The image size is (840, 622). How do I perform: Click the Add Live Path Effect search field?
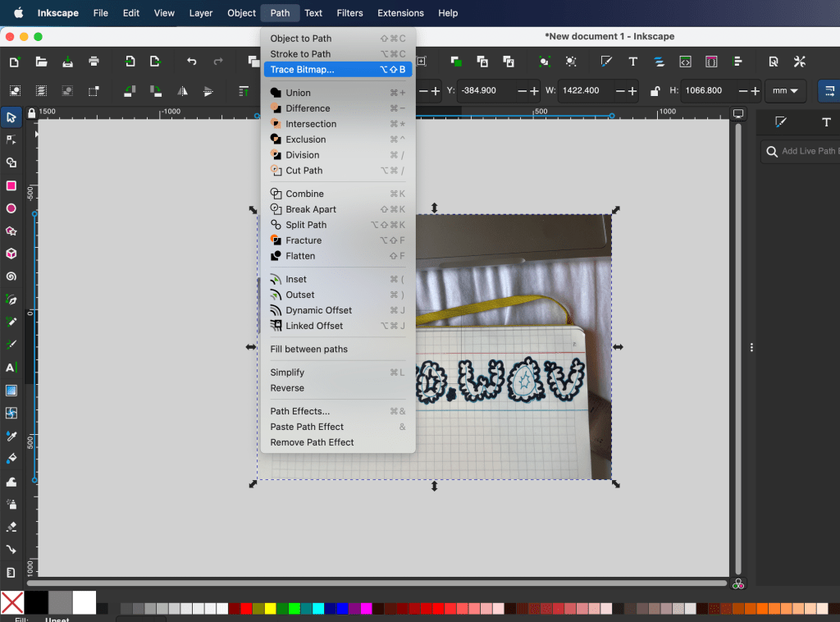pos(808,151)
